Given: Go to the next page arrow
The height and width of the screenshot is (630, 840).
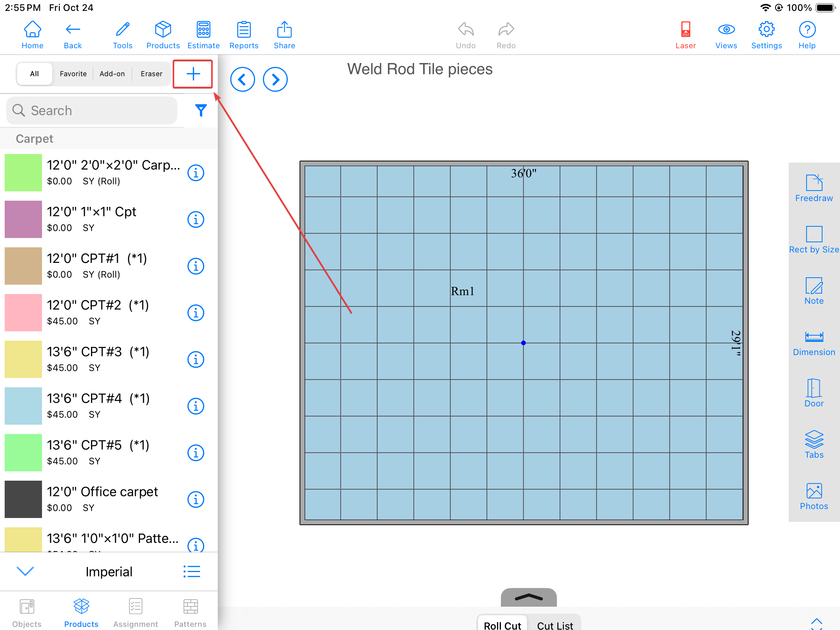Looking at the screenshot, I should 275,79.
